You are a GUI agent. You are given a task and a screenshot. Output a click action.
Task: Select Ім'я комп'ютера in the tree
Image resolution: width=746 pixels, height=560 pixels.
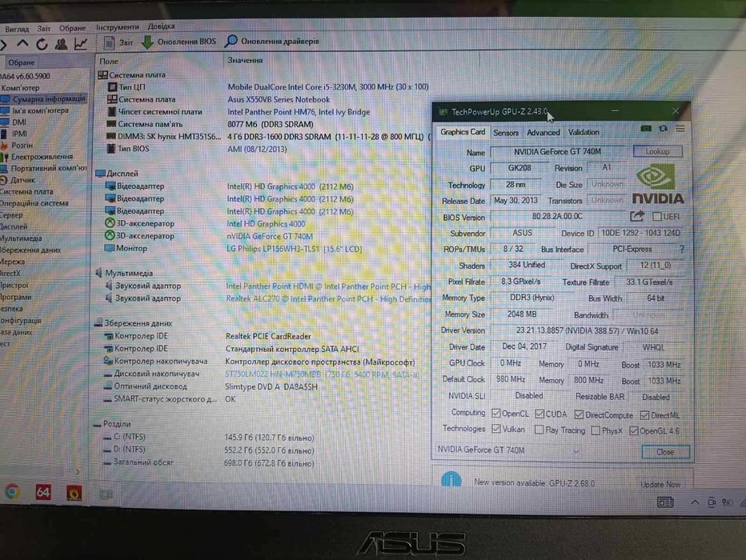click(36, 110)
